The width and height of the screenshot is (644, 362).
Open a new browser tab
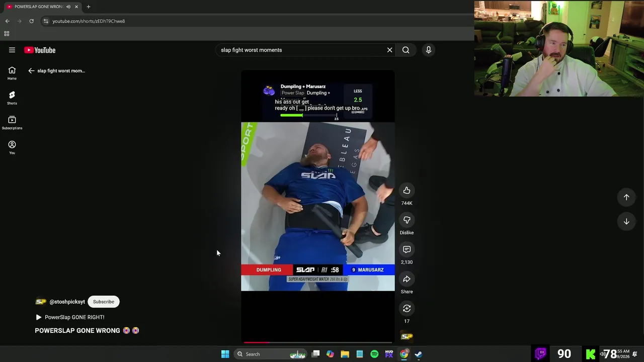pos(89,7)
